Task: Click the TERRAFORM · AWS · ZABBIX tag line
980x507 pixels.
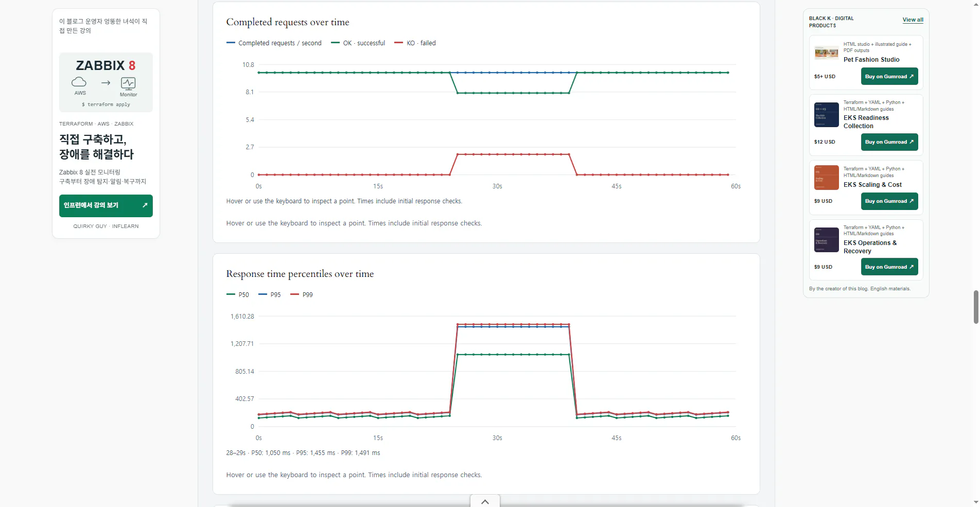Action: (x=96, y=124)
